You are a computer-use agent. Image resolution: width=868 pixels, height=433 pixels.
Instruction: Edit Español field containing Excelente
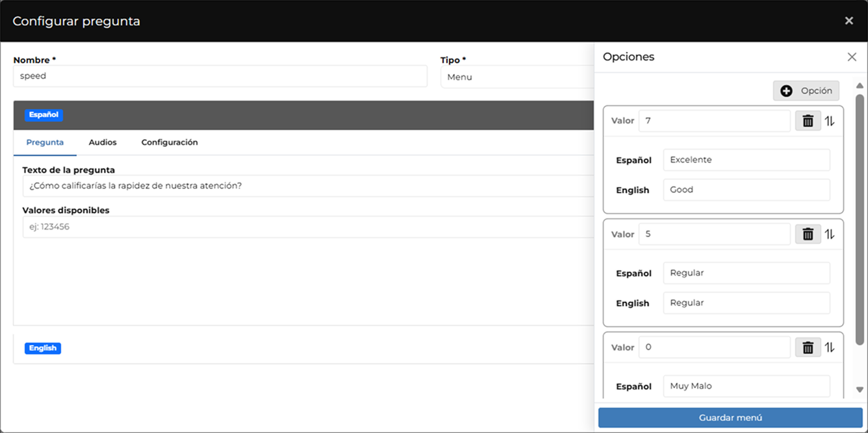coord(747,160)
